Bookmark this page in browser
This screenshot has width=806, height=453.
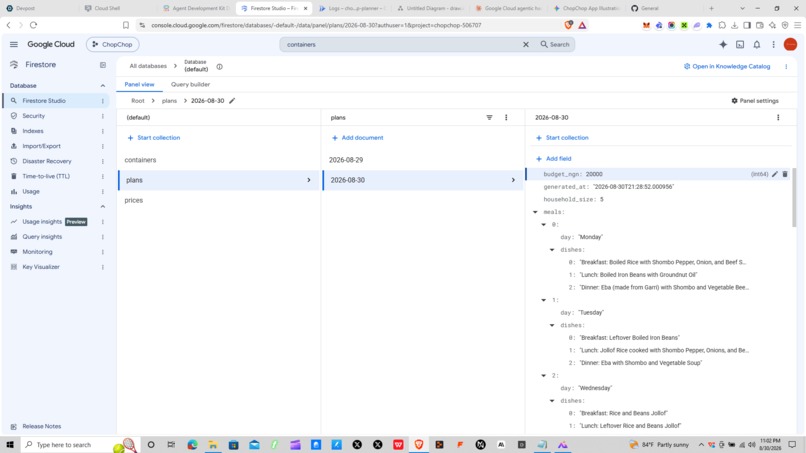126,25
